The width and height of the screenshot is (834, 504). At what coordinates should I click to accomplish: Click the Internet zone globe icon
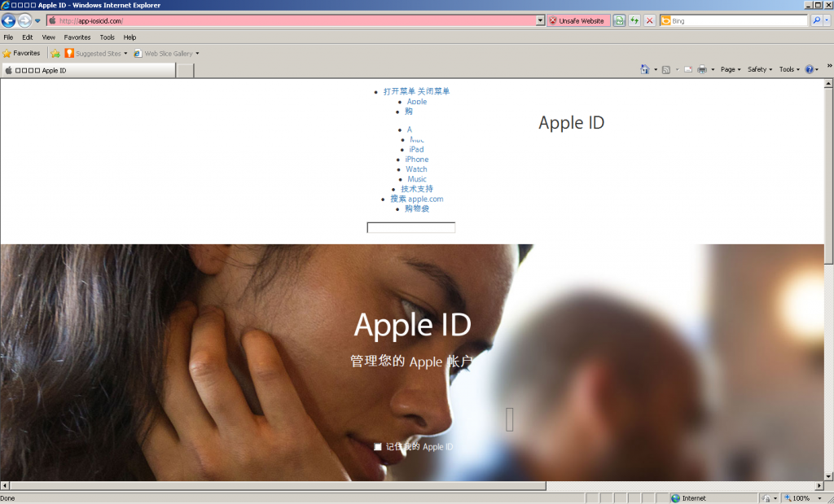click(675, 498)
